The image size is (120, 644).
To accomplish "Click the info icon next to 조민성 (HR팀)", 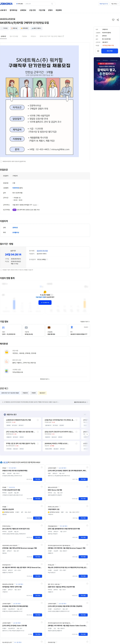I will (47, 259).
